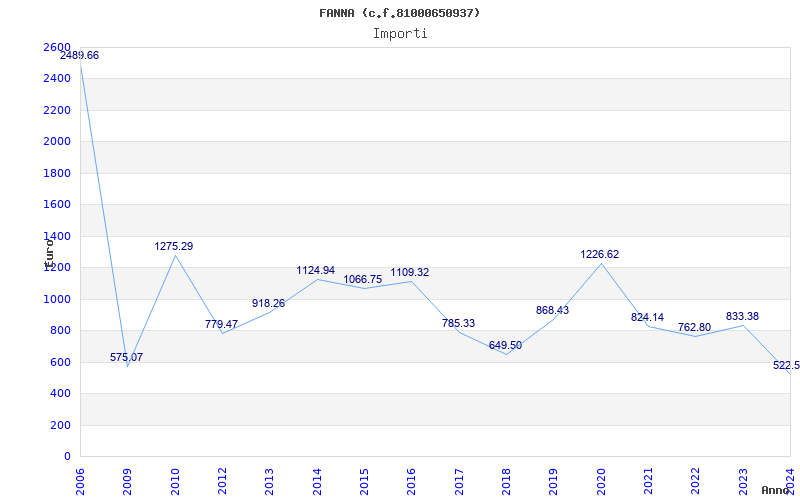Select the 1124.94 data label
Screen dimensions: 800x500
316,270
